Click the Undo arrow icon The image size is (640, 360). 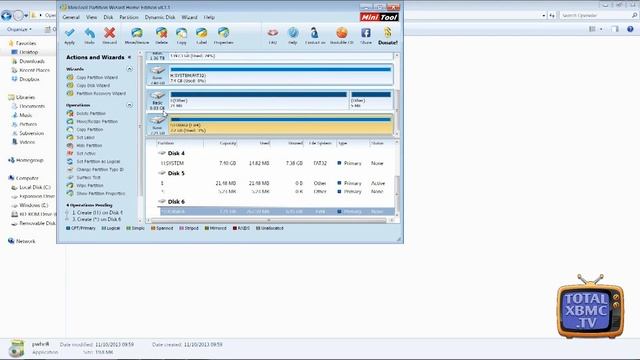[89, 33]
